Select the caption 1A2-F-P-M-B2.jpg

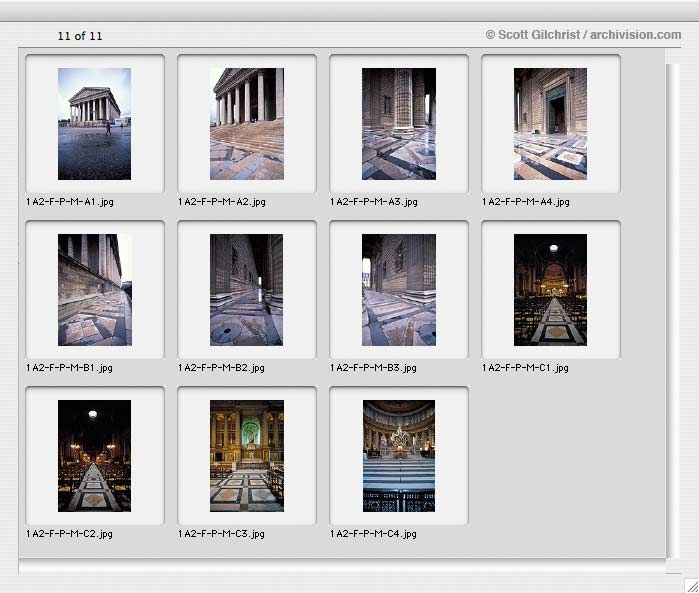pos(222,368)
